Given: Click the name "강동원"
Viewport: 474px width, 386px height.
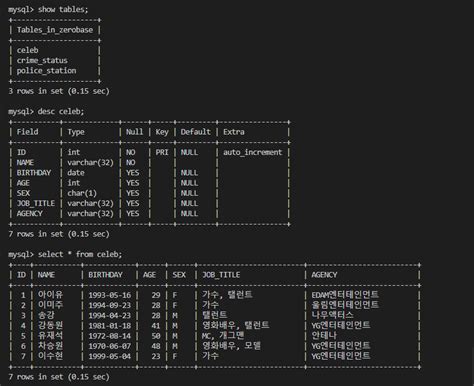Looking at the screenshot, I should [50, 325].
